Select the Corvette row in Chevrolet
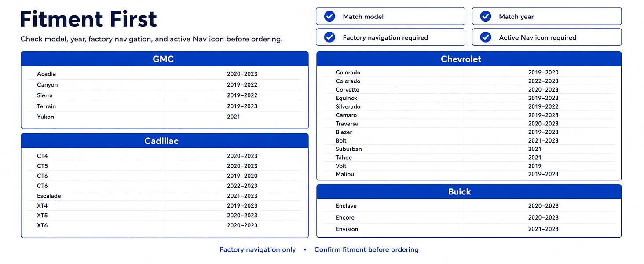 [469, 89]
